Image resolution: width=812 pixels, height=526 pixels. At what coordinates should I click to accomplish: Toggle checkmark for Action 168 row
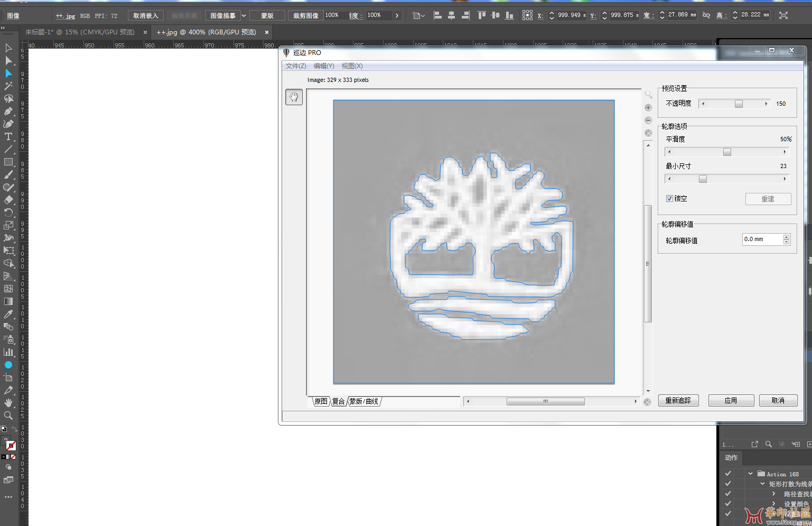(x=728, y=474)
